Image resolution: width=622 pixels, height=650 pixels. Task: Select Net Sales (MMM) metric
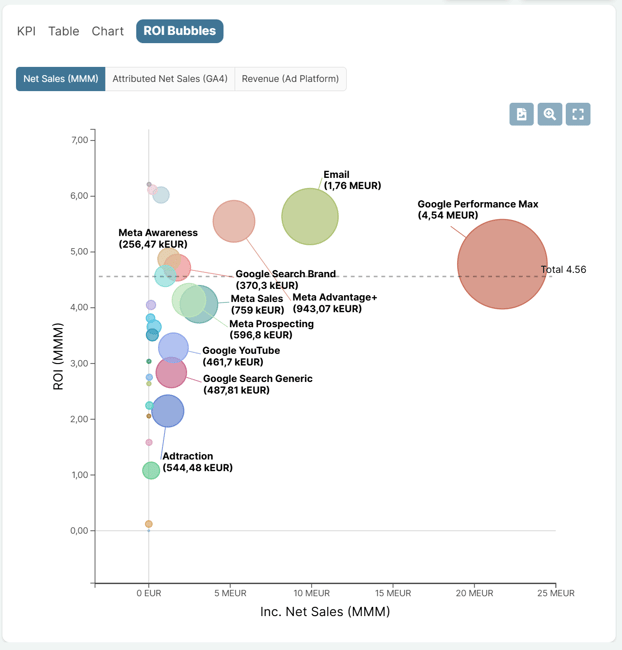point(61,79)
